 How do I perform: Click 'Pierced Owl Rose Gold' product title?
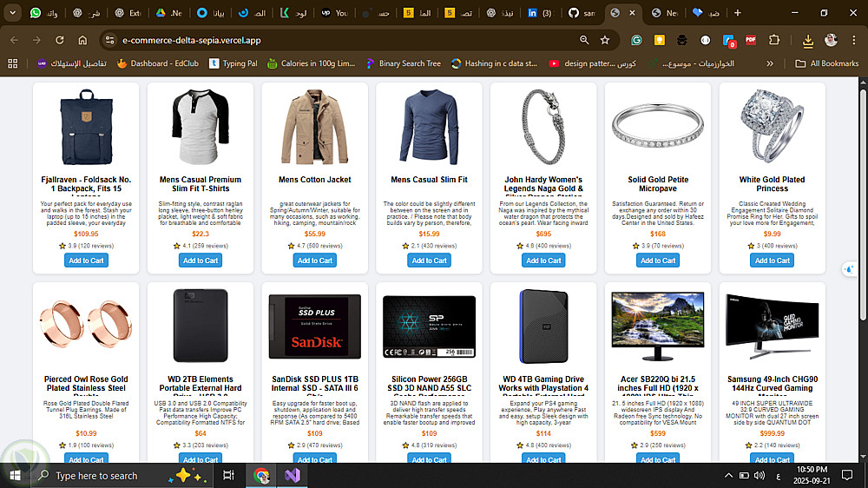point(86,384)
